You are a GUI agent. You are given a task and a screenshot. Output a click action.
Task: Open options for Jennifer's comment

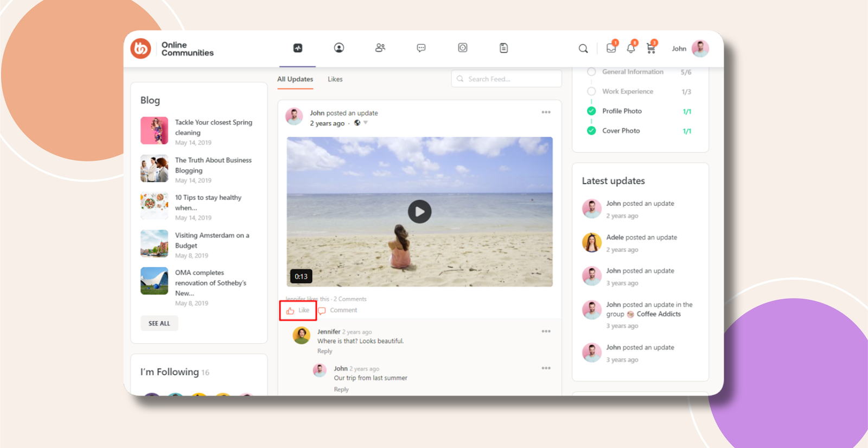(x=546, y=331)
